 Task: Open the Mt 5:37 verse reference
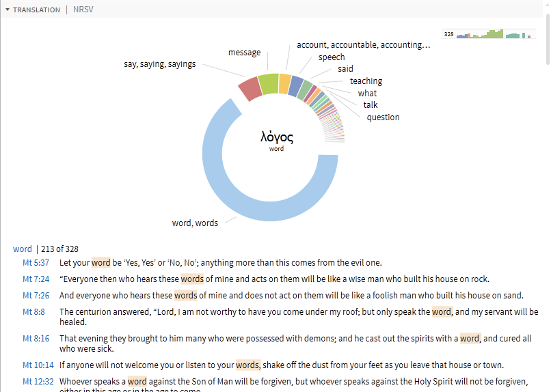click(x=36, y=262)
